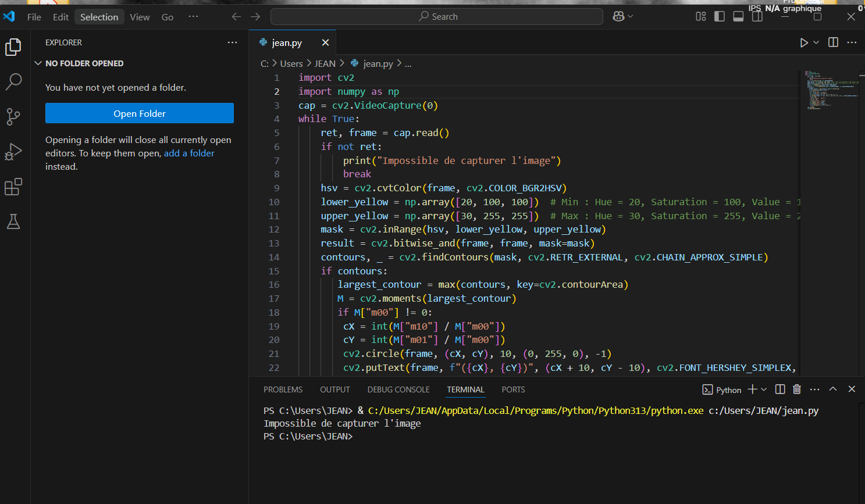Open the Source Control view
This screenshot has height=504, width=865.
[x=13, y=117]
